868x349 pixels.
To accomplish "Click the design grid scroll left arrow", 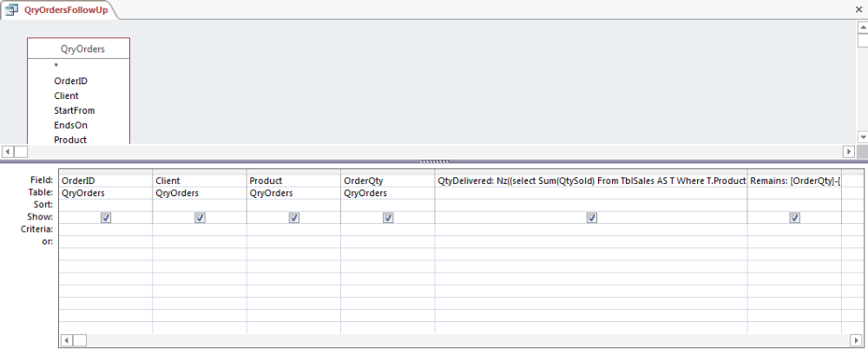I will click(66, 339).
